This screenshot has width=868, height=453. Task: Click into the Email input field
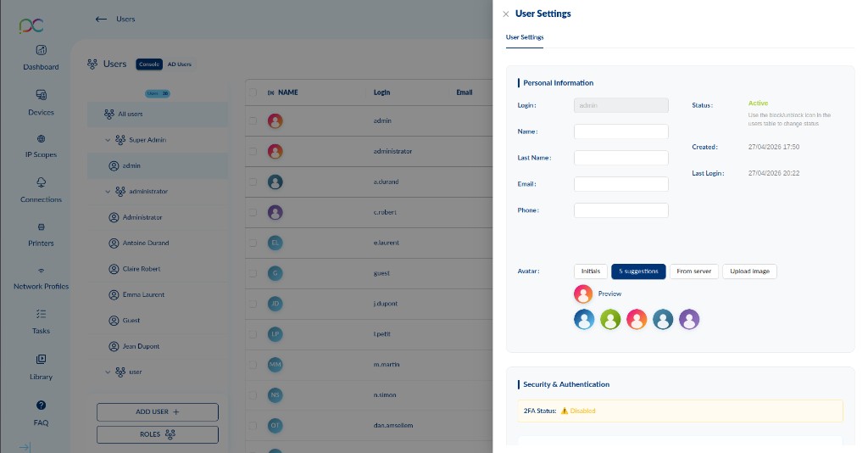click(x=621, y=184)
